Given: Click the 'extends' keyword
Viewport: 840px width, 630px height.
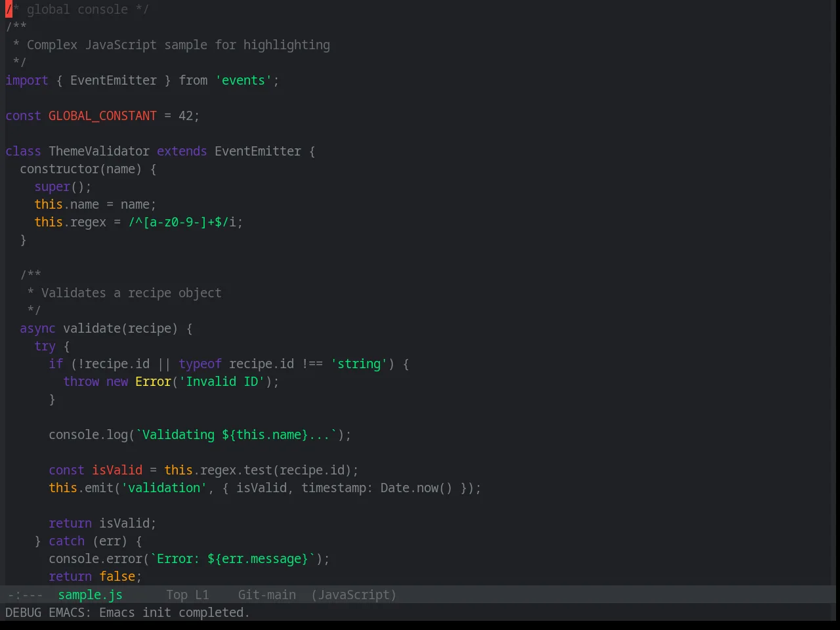Looking at the screenshot, I should coord(182,151).
